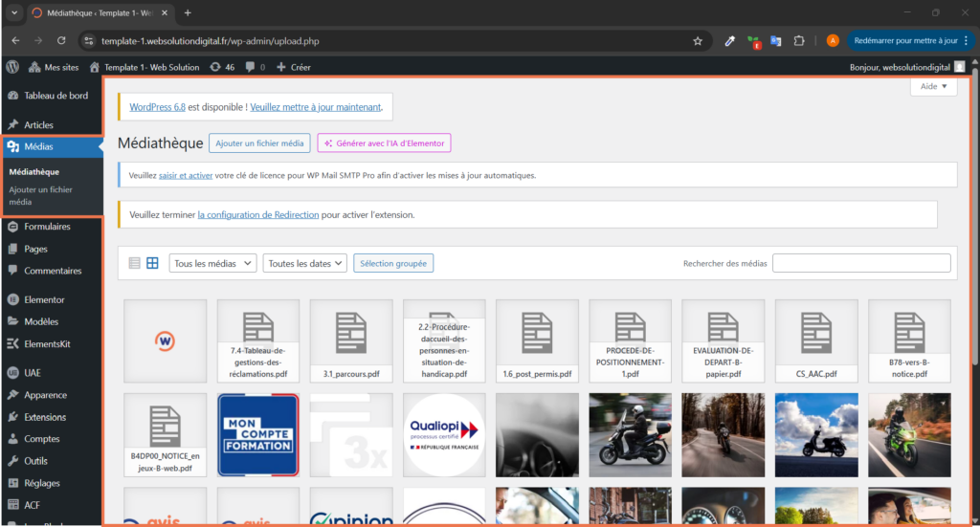This screenshot has height=527, width=980.
Task: Open the browser extensions puzzle icon
Action: [x=799, y=41]
